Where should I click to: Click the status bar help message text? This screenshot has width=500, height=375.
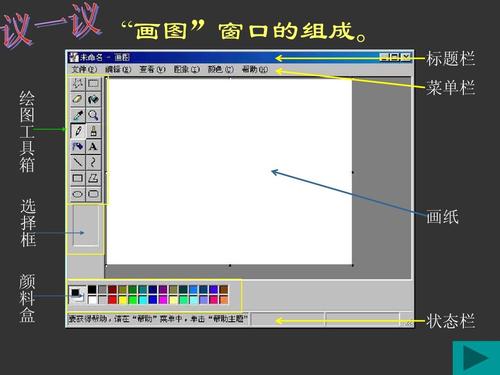(157, 319)
